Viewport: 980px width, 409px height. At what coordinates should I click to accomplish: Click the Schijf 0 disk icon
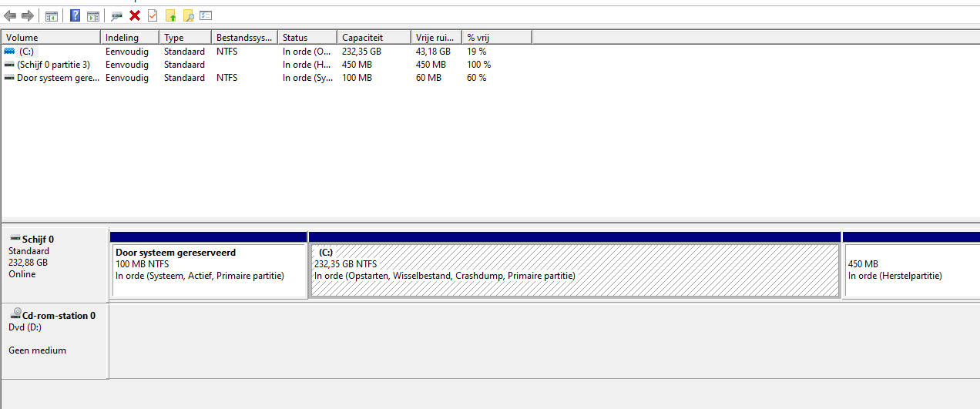15,239
